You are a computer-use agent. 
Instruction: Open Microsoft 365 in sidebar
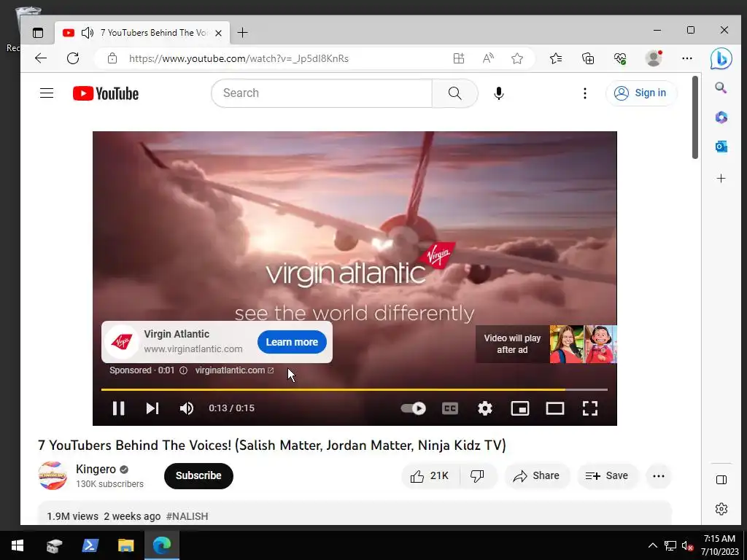721,117
